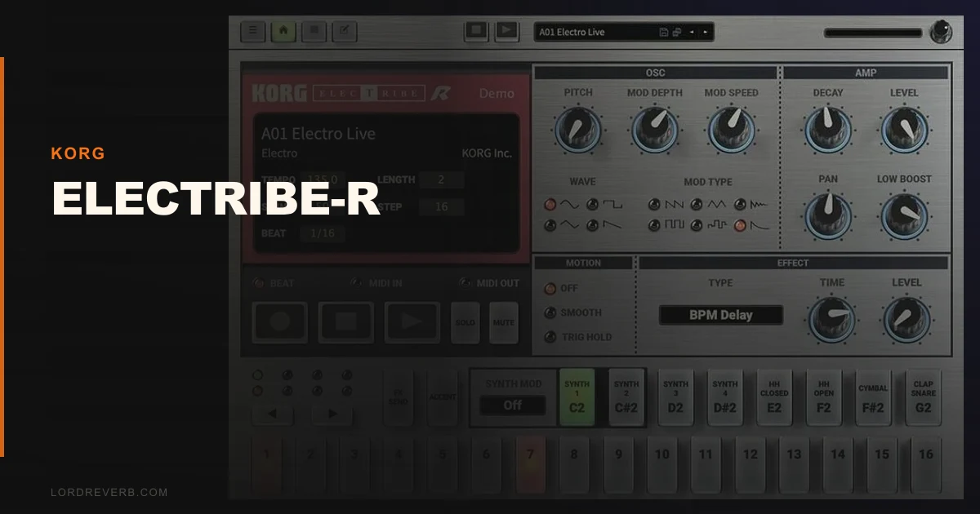Viewport: 980px width, 514px height.
Task: Click the top toolbar play button
Action: 507,31
